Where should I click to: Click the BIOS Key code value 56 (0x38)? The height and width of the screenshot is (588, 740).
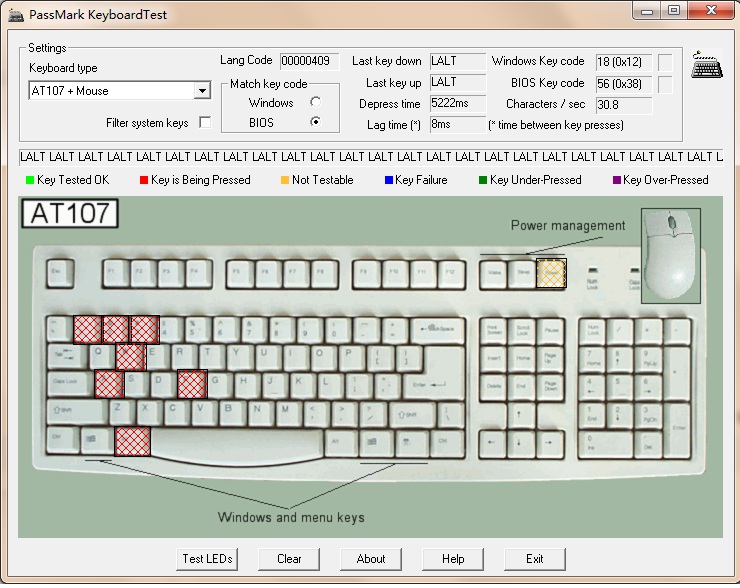(x=624, y=84)
